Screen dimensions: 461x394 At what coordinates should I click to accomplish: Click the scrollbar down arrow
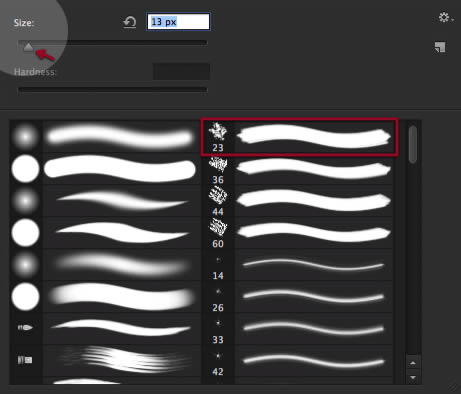(413, 377)
